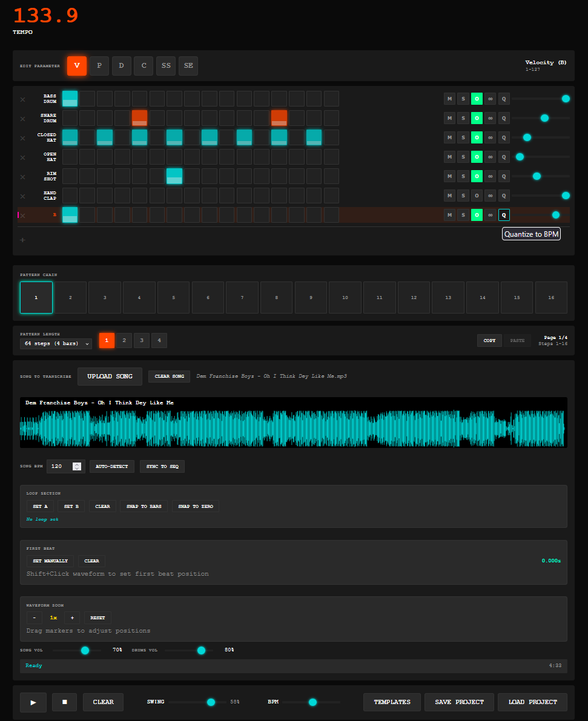The image size is (588, 721).
Task: Click the infinity loop icon on Bass Drum row
Action: pos(491,99)
